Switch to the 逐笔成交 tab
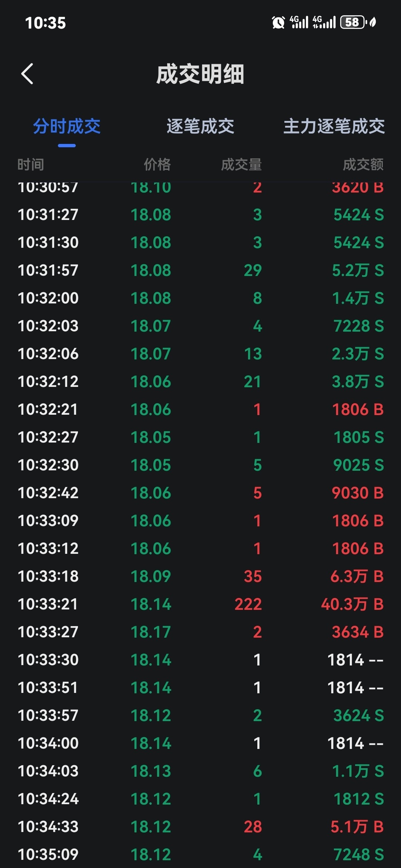401x868 pixels. coord(200,126)
